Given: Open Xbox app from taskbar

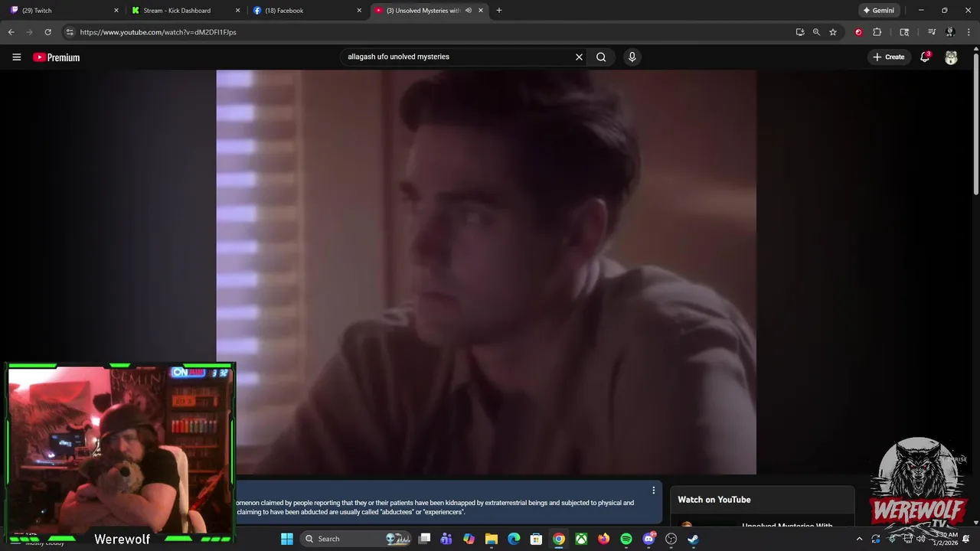Looking at the screenshot, I should (581, 539).
